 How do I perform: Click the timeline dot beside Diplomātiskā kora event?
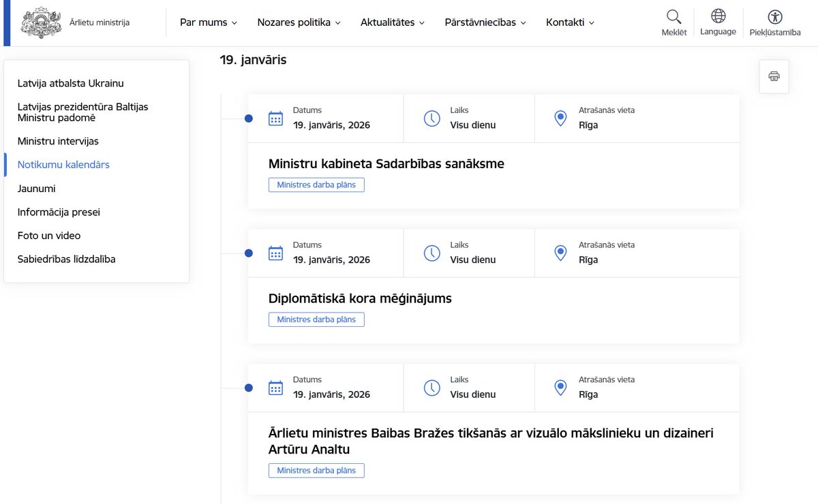249,253
